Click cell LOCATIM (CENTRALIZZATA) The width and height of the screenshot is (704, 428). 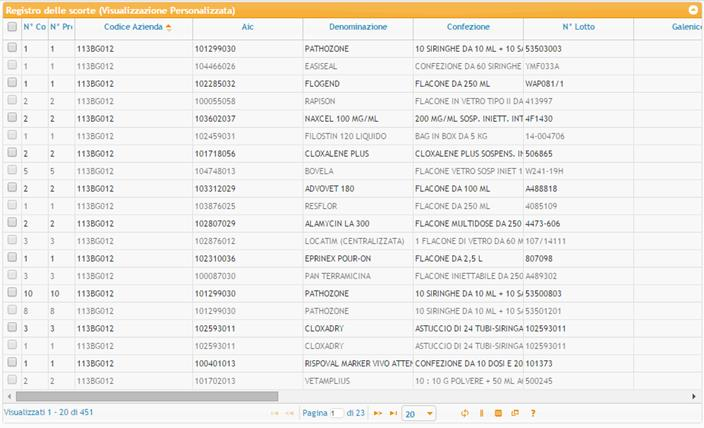click(x=354, y=241)
